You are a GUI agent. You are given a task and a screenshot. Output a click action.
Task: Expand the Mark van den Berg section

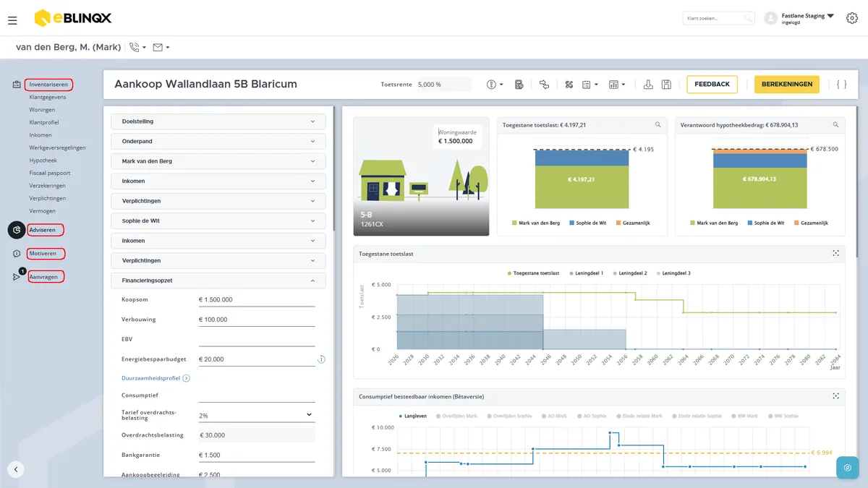(x=218, y=161)
